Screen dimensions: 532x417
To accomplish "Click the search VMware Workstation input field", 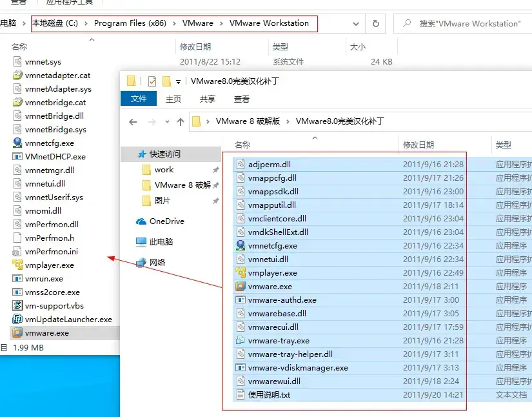I will (x=463, y=23).
